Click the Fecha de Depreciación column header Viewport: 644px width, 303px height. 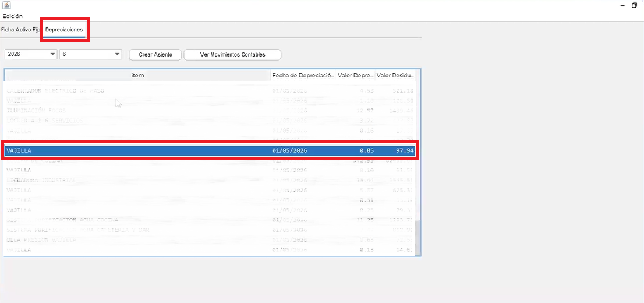point(303,76)
